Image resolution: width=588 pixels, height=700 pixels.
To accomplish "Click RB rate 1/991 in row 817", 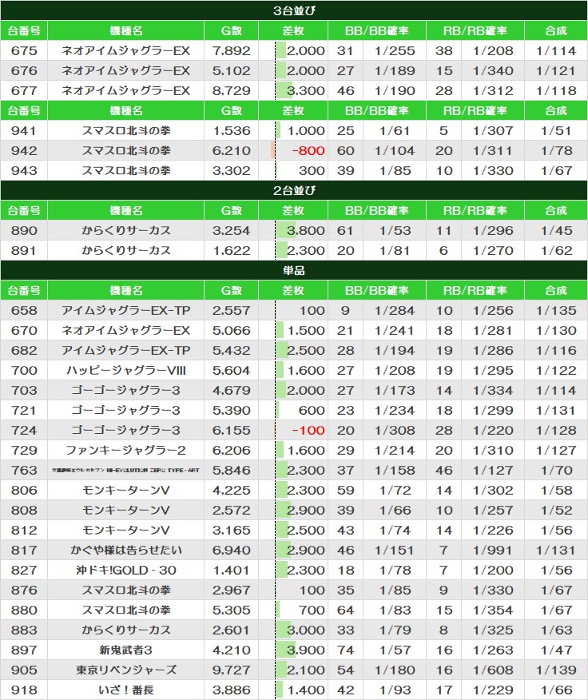I will (494, 550).
